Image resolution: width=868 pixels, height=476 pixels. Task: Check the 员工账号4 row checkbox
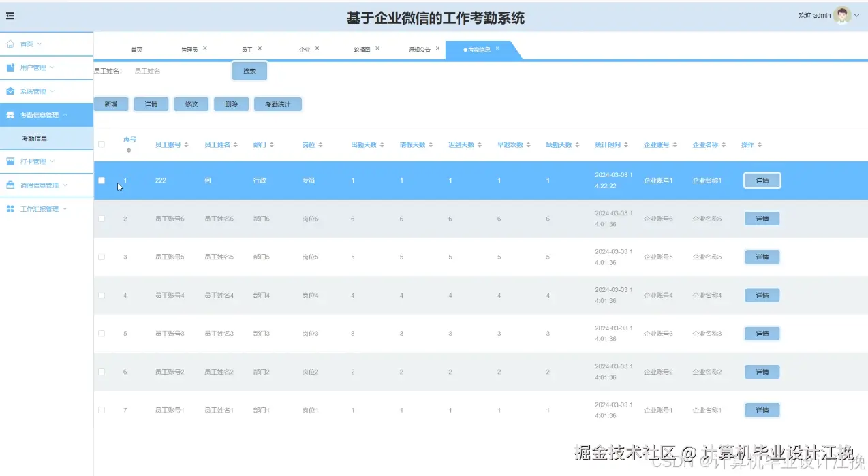(x=102, y=295)
